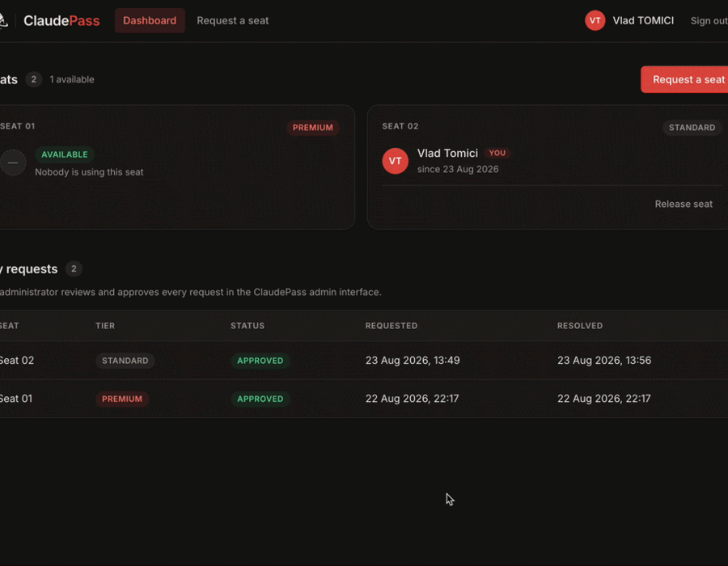The height and width of the screenshot is (566, 728).
Task: Click the VT avatar in the top bar
Action: [x=595, y=20]
